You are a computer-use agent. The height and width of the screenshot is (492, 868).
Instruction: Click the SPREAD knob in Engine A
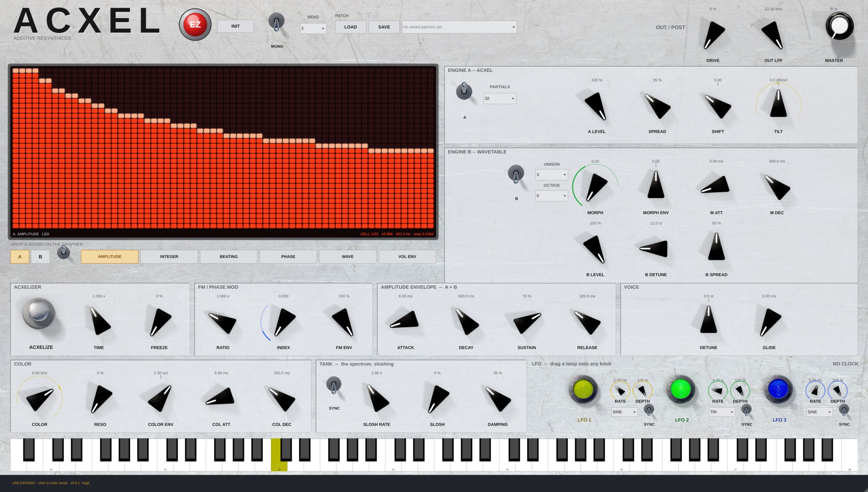[657, 105]
